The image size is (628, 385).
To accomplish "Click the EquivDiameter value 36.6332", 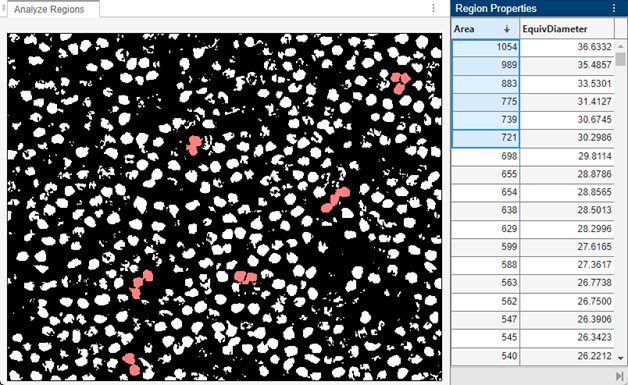I will point(594,47).
